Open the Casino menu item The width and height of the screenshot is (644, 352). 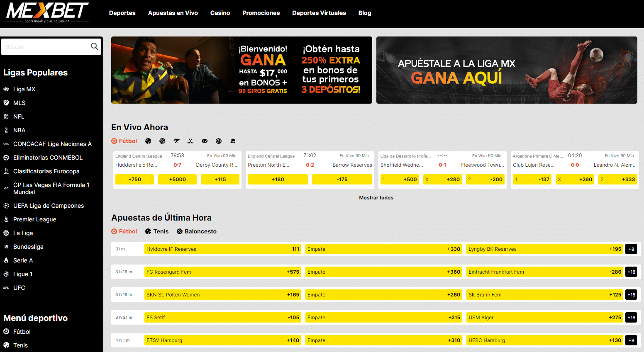[220, 13]
